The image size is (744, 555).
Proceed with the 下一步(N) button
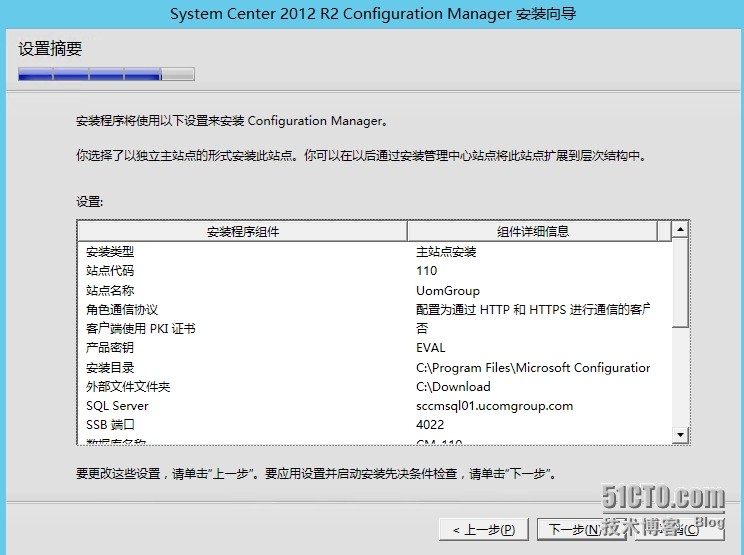tap(581, 529)
